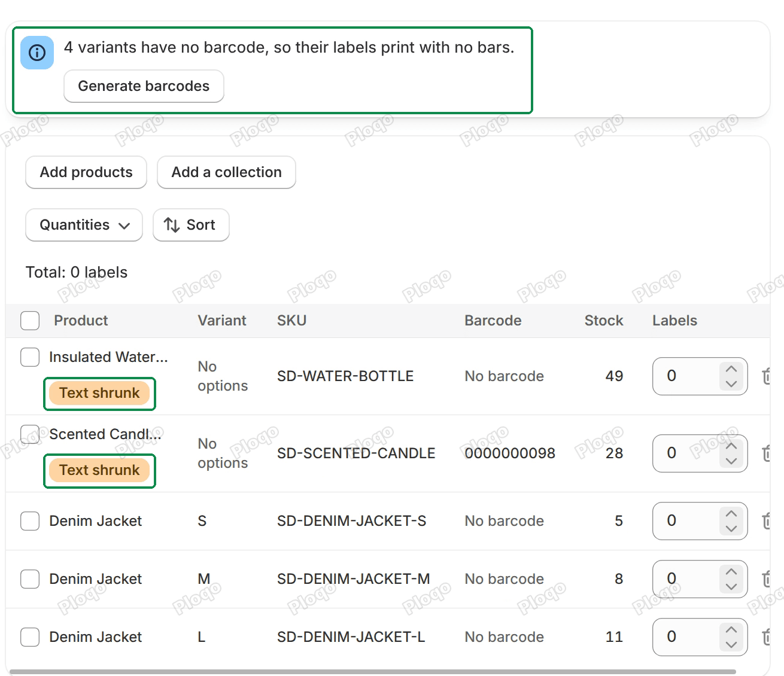This screenshot has width=784, height=676.
Task: Choose Add a collection
Action: [x=226, y=172]
